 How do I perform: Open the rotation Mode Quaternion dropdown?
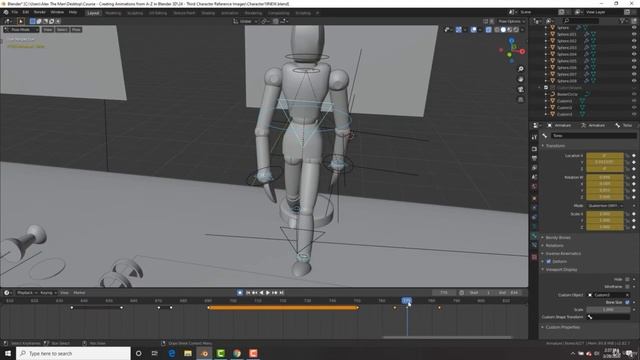[x=605, y=206]
